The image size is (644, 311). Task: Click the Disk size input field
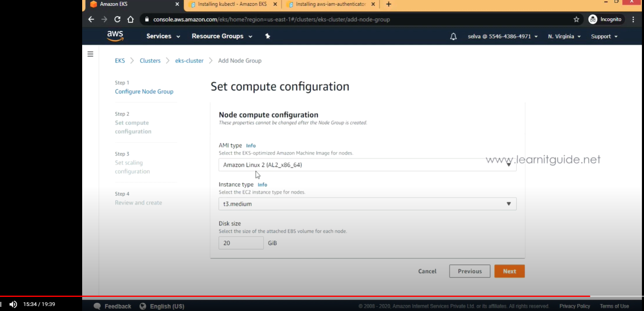241,243
